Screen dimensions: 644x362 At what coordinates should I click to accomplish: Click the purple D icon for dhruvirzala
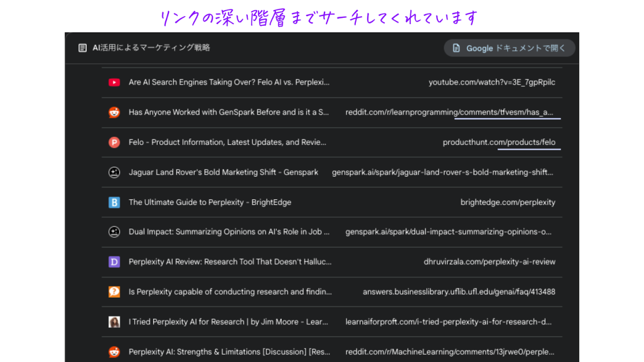[x=114, y=262]
